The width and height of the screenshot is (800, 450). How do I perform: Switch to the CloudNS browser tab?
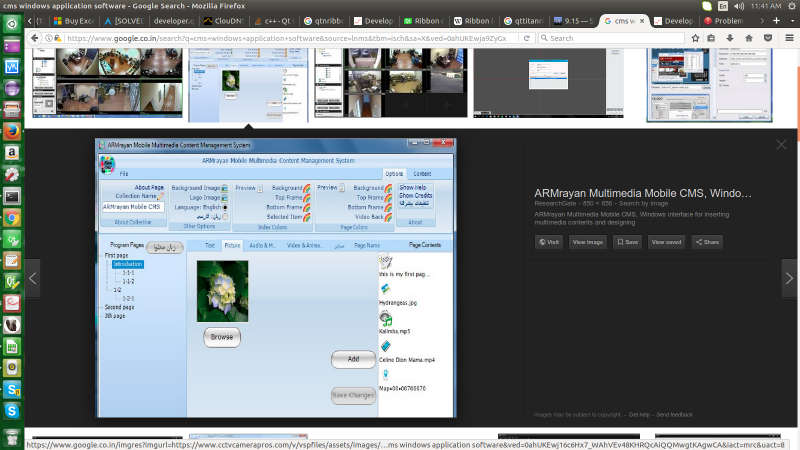(x=226, y=20)
